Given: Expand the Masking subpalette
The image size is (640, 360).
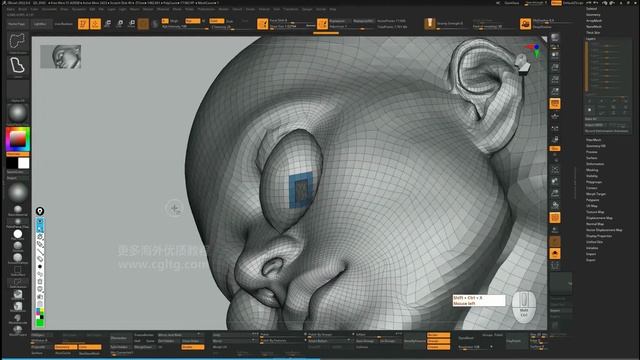Looking at the screenshot, I should [592, 170].
